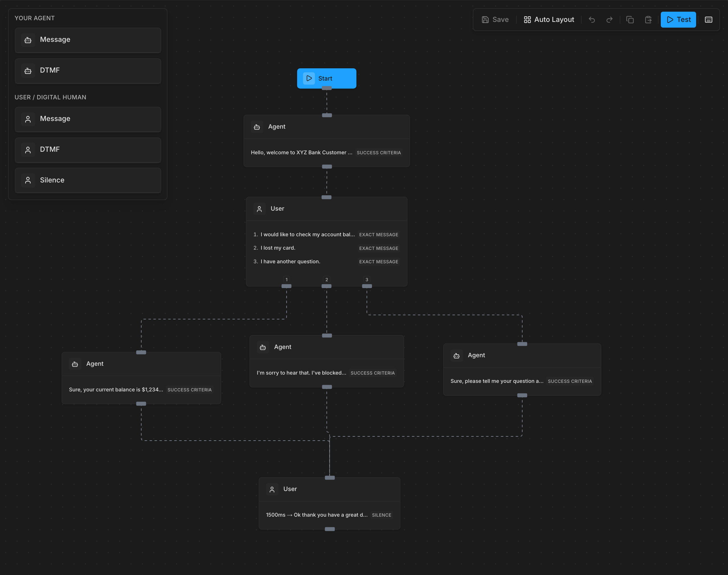Click the redo arrow icon
Screen dimensions: 728x575
pyautogui.click(x=610, y=20)
